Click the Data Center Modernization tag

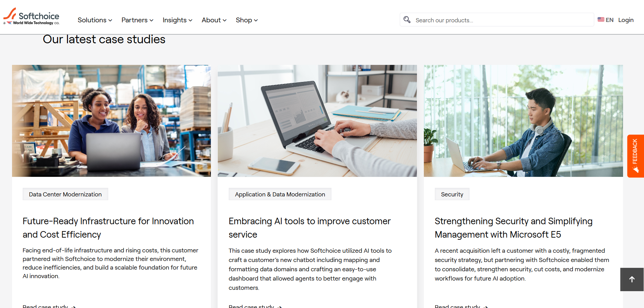65,194
